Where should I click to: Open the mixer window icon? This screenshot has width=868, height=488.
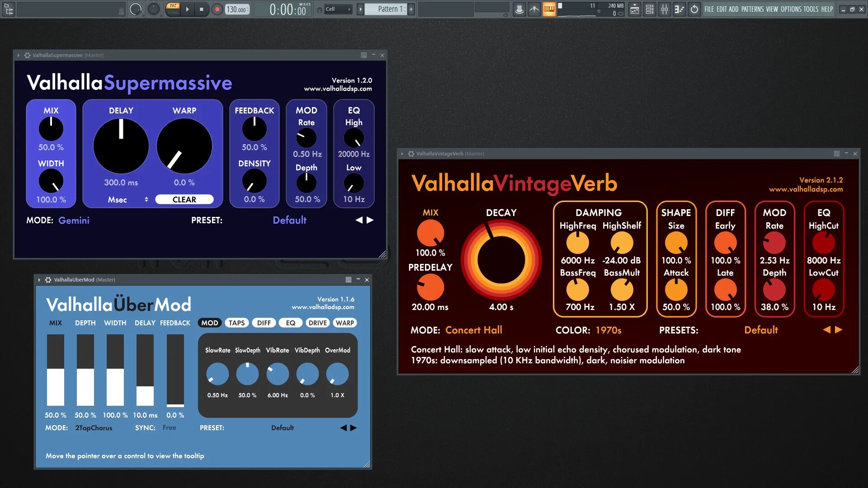pos(664,9)
